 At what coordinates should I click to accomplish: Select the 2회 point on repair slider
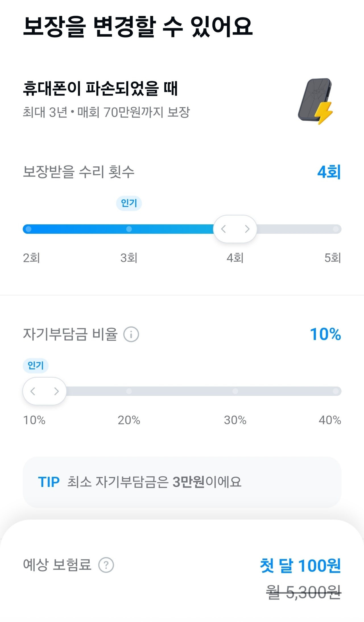(x=28, y=229)
